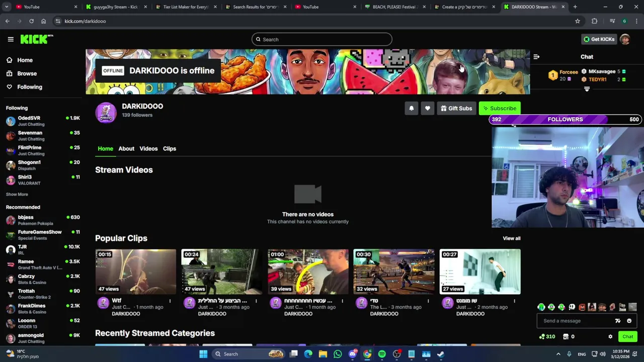Click the Gift Subs button
Screen dimensions: 644x362
click(x=457, y=108)
